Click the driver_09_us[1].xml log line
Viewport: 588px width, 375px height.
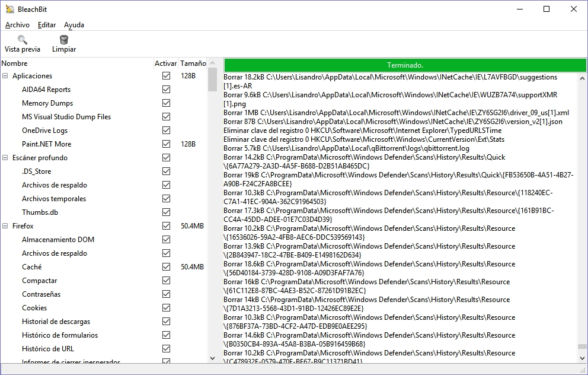[397, 113]
